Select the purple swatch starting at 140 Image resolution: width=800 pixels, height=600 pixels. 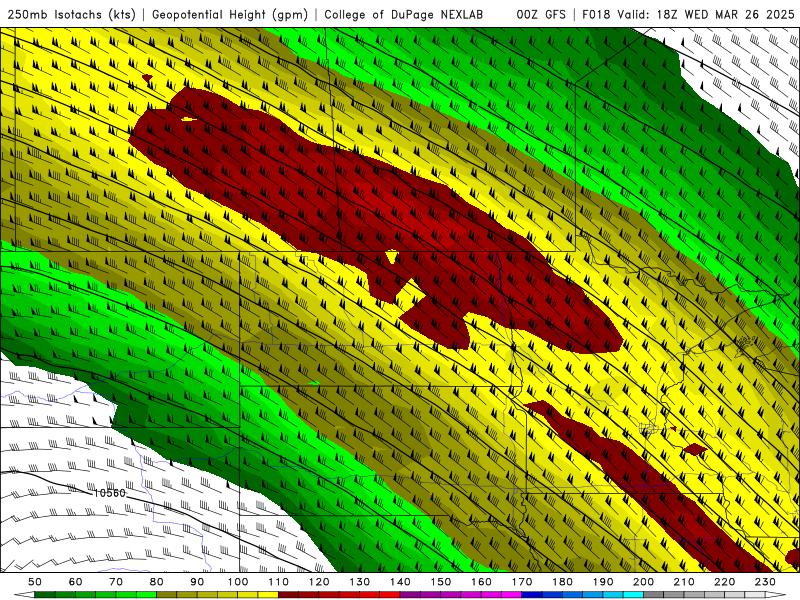click(x=410, y=595)
